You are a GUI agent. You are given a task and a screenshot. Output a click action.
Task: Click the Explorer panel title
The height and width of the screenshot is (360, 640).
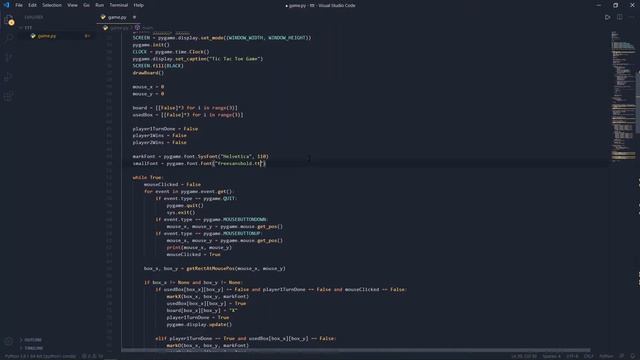click(x=34, y=17)
